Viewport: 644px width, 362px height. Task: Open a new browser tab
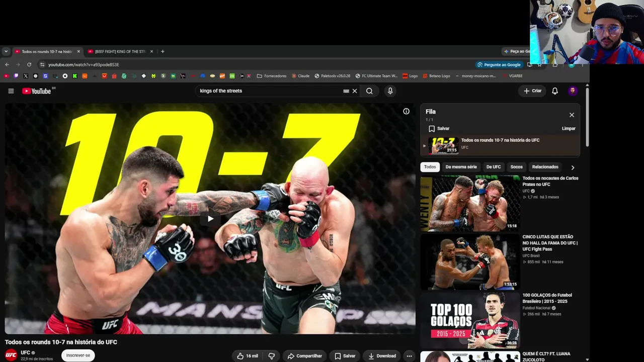163,51
